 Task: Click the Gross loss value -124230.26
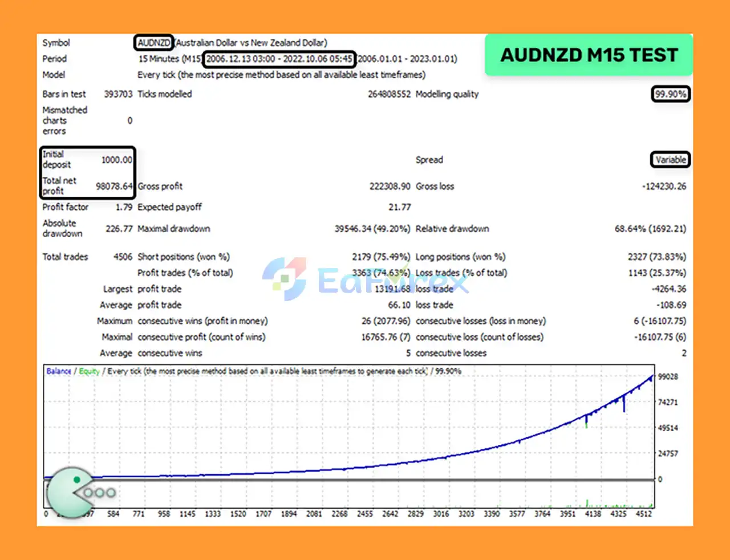pos(664,186)
